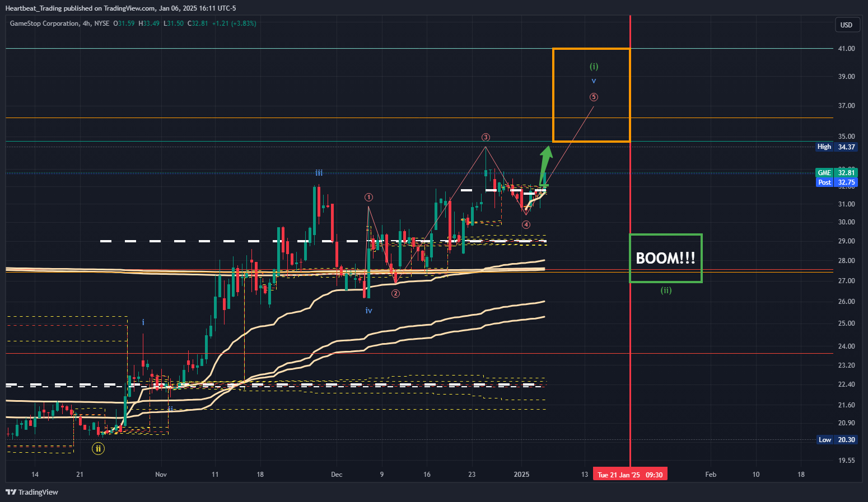This screenshot has width=868, height=502.
Task: Click the 35.00 price axis label
Action: [x=846, y=137]
